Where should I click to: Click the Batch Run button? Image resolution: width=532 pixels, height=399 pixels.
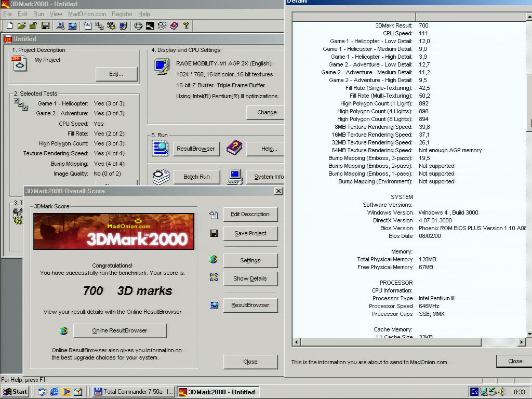(196, 177)
